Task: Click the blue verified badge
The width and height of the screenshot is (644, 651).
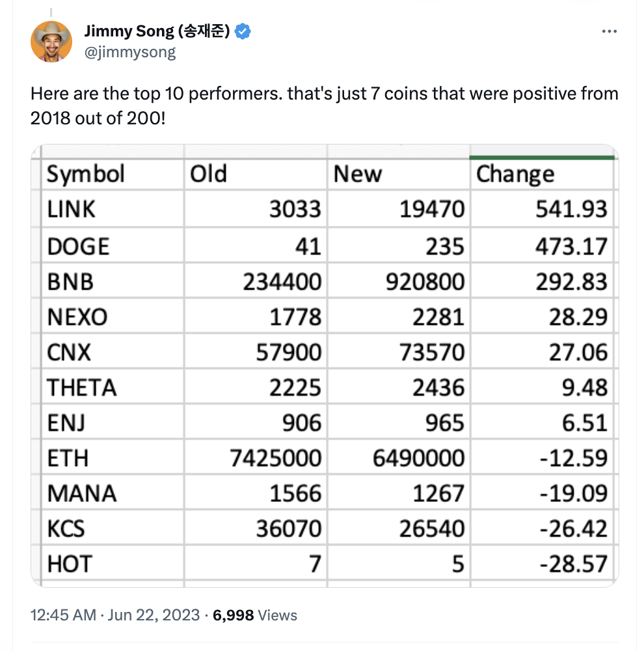Action: pos(243,31)
